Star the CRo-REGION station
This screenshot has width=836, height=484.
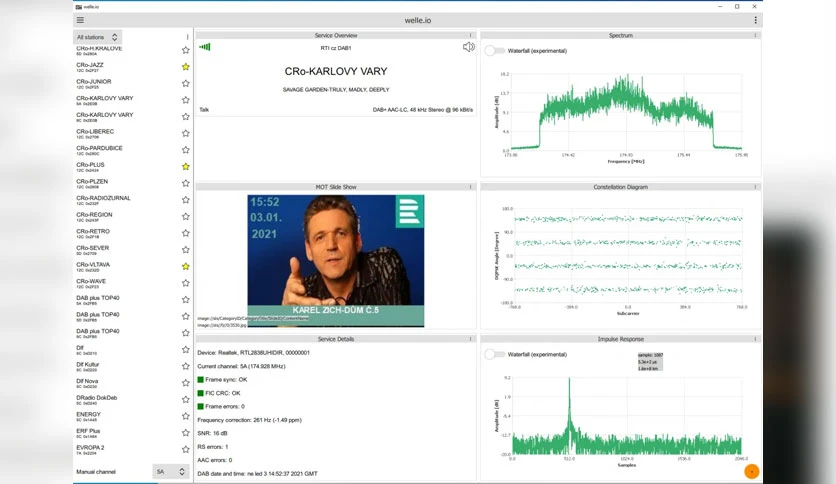click(186, 216)
